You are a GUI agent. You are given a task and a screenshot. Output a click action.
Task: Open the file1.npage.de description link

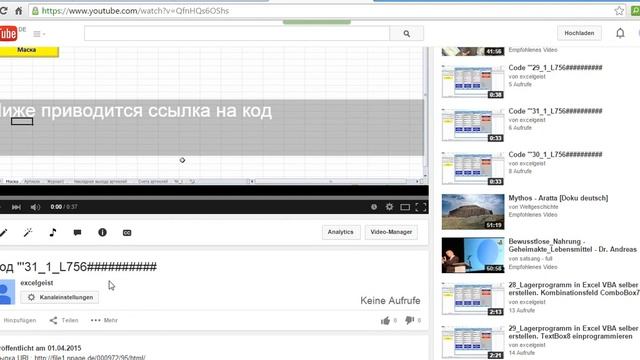point(90,357)
